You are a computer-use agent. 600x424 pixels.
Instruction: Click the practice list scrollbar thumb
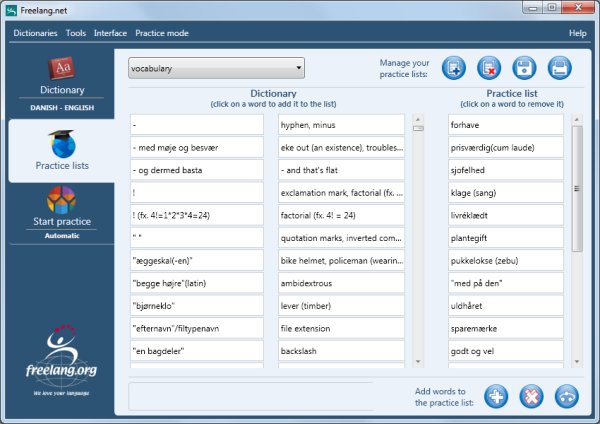tap(577, 189)
